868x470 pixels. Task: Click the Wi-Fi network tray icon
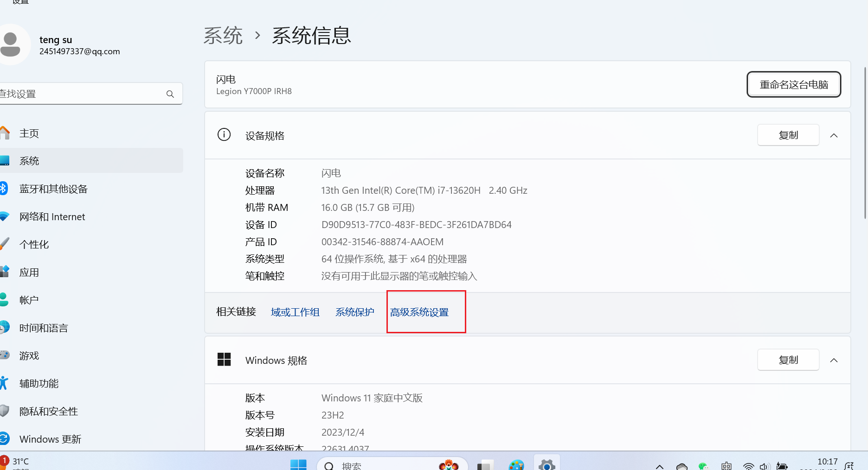click(x=748, y=466)
